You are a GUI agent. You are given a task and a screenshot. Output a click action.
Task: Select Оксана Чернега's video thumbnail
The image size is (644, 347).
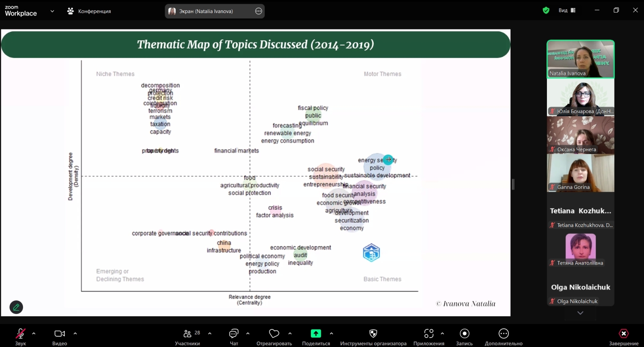581,135
